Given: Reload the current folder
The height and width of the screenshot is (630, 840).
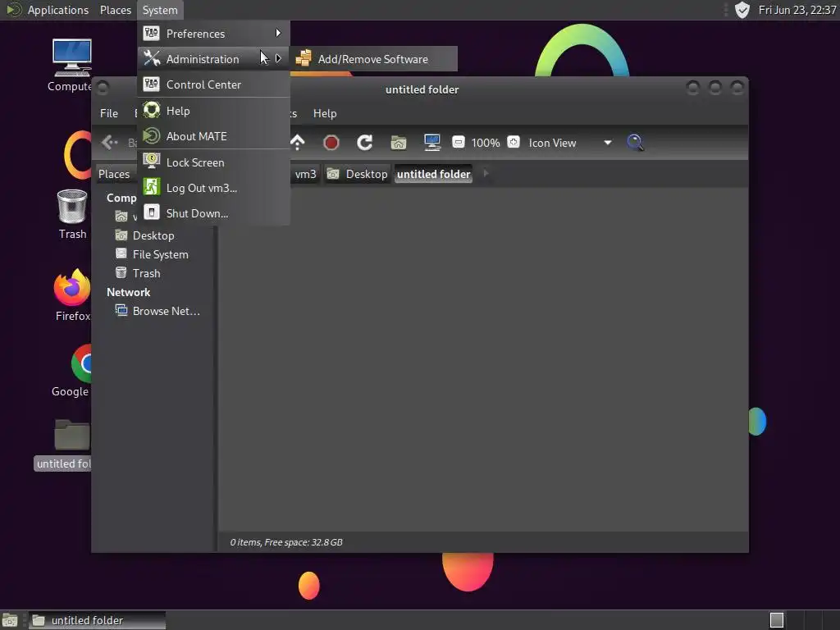Looking at the screenshot, I should click(365, 143).
